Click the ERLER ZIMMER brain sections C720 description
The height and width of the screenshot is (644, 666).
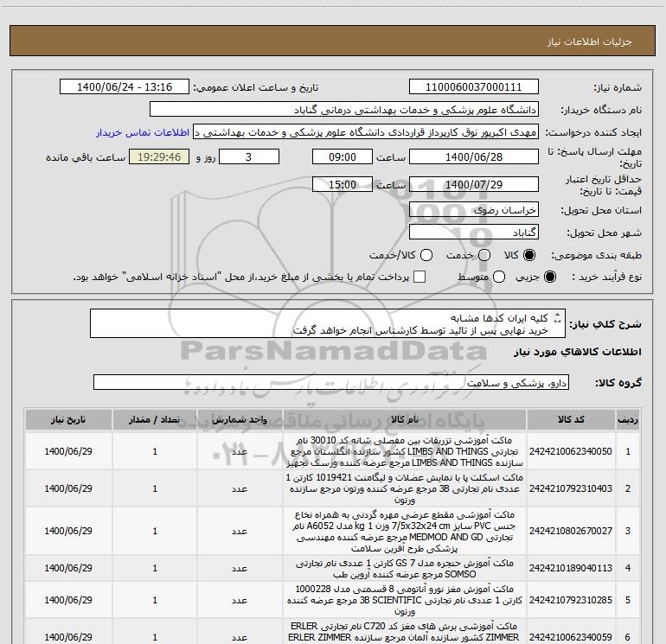click(405, 632)
